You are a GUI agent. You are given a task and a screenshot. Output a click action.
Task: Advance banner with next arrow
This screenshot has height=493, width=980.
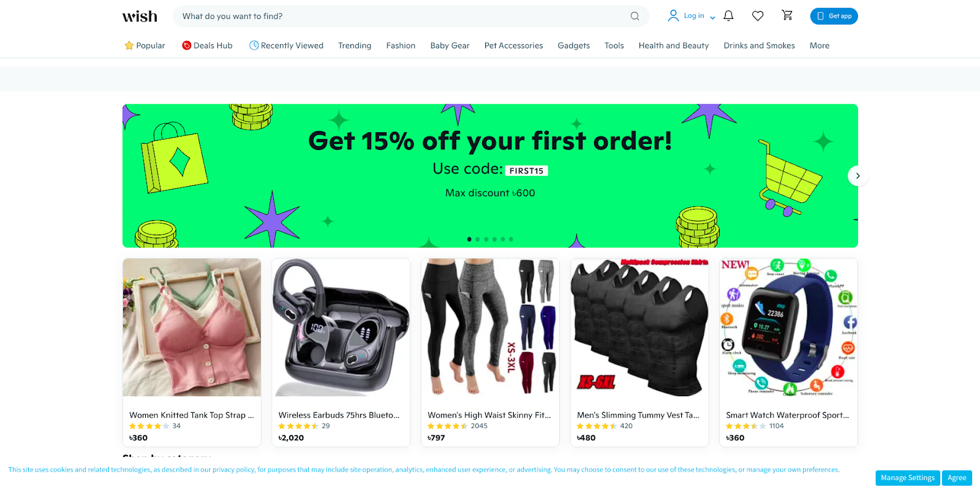(858, 176)
